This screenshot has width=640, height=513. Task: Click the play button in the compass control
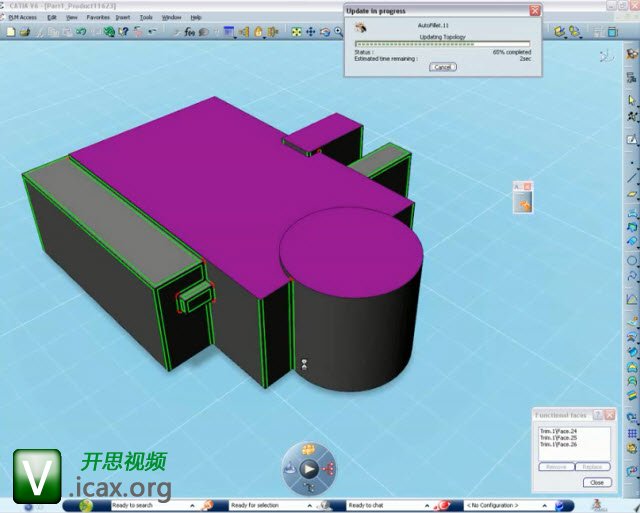[309, 468]
